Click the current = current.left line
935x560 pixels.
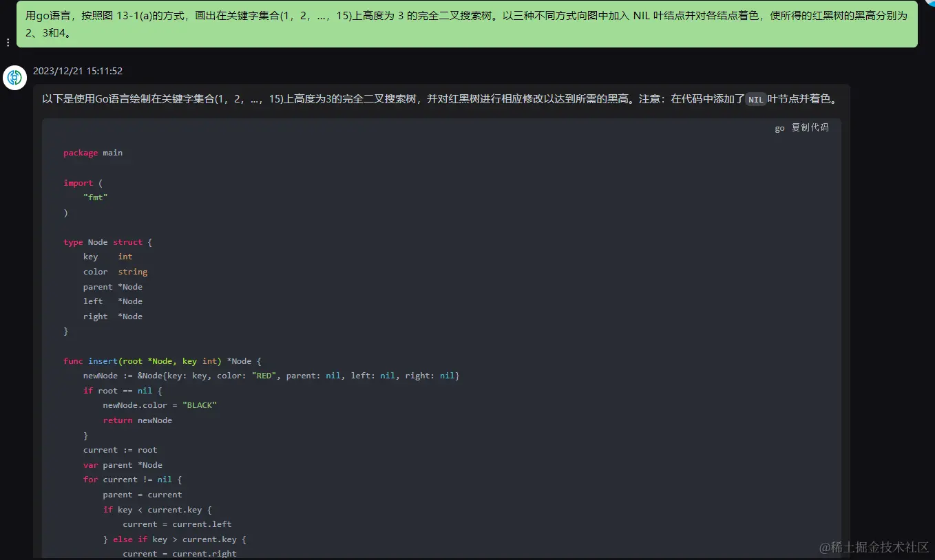(174, 524)
